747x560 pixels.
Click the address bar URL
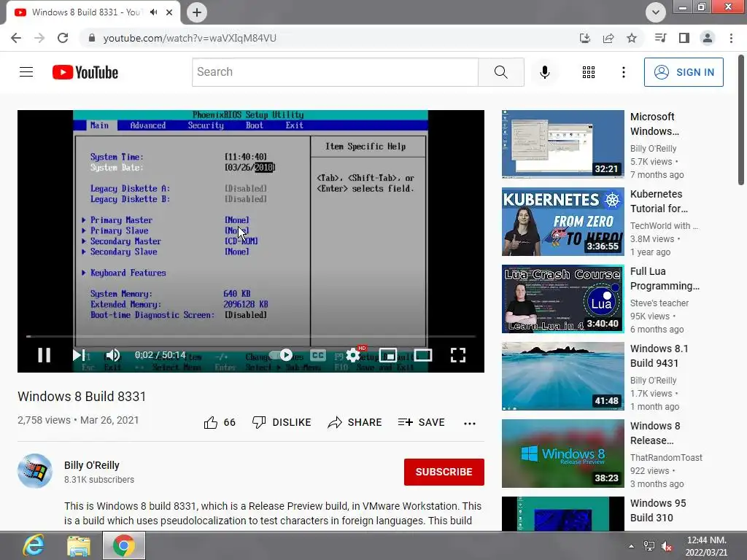(x=190, y=38)
